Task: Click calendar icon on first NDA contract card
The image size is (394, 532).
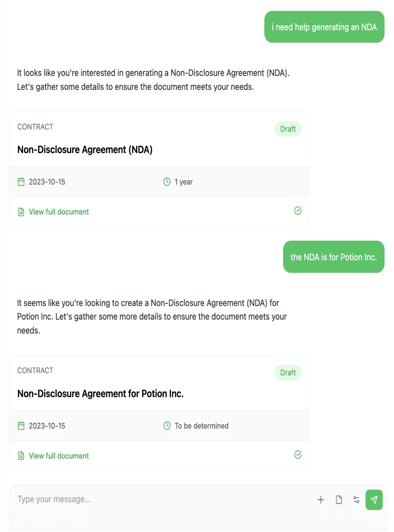Action: (x=21, y=182)
